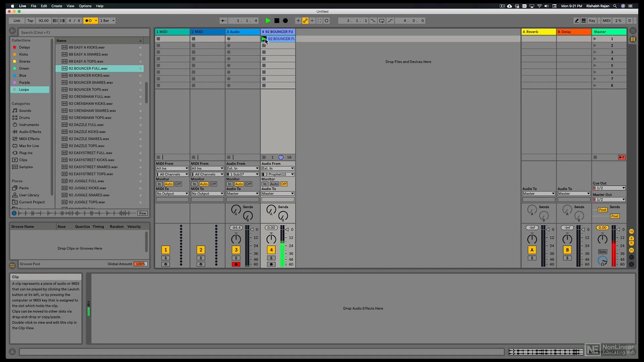Switch to Arrangement view selector icon
The height and width of the screenshot is (362, 644).
633,31
